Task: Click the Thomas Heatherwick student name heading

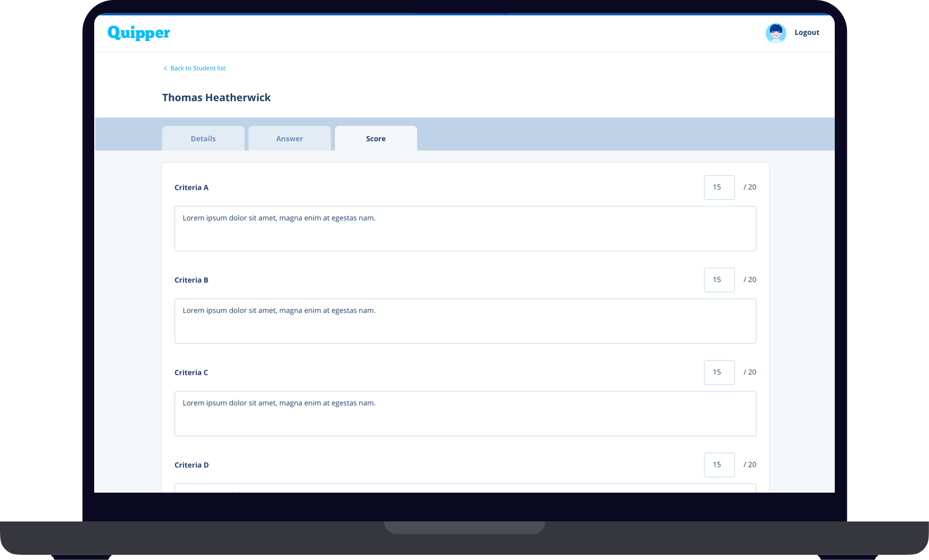Action: coord(216,98)
